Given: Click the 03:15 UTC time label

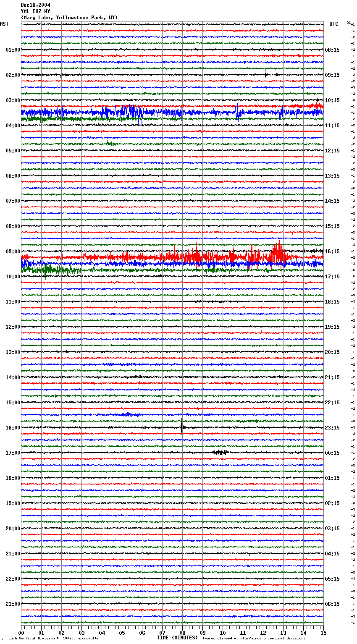Looking at the screenshot, I should point(332,529).
